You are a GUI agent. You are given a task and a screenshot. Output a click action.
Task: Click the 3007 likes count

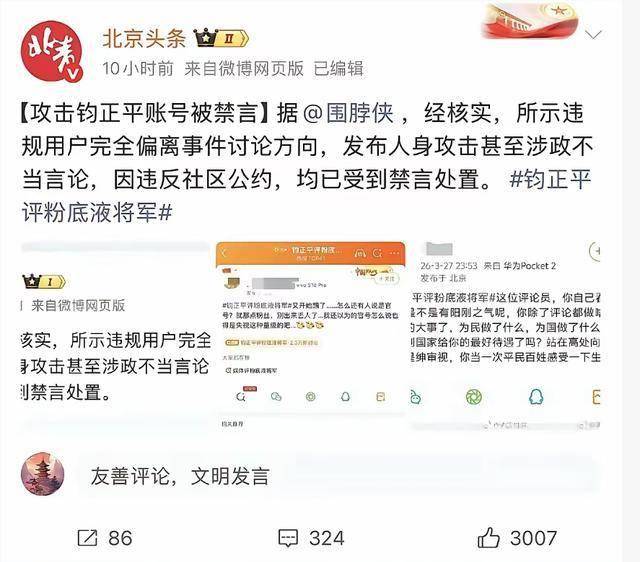(533, 538)
